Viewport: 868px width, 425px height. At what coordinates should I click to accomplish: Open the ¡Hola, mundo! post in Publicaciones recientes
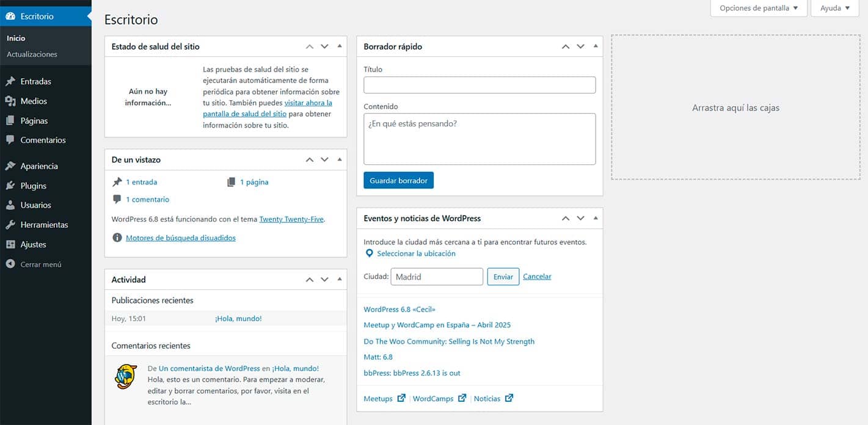click(238, 319)
